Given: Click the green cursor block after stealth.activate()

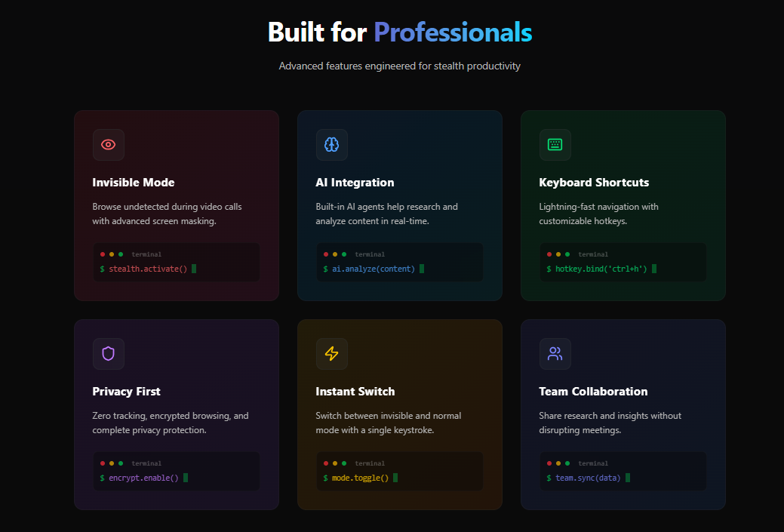Looking at the screenshot, I should pyautogui.click(x=194, y=269).
